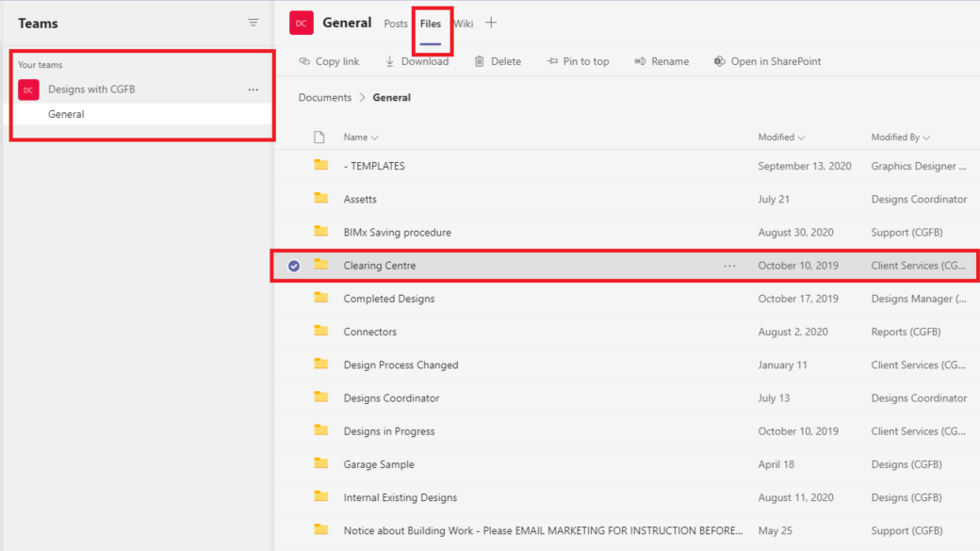Click the Download icon in the toolbar
The height and width of the screenshot is (551, 980).
[x=389, y=60]
